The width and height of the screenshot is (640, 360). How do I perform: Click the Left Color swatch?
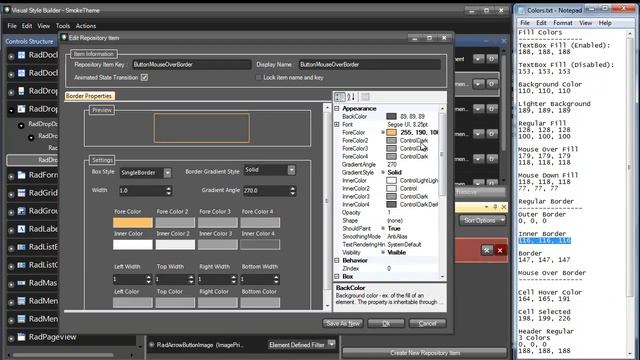point(133,302)
